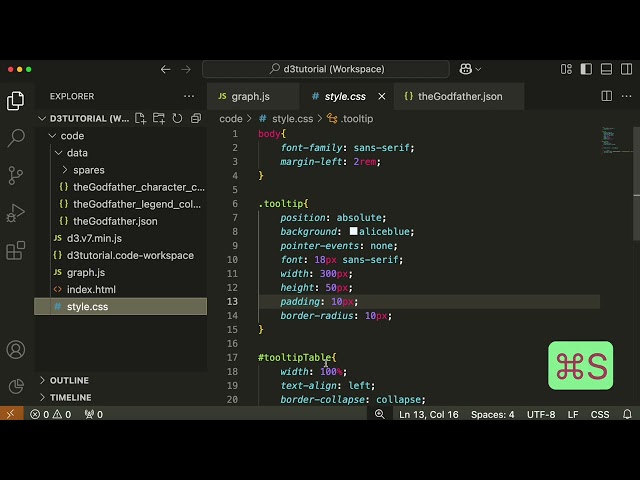Click code in the breadcrumb
Image resolution: width=640 pixels, height=480 pixels.
[x=231, y=119]
